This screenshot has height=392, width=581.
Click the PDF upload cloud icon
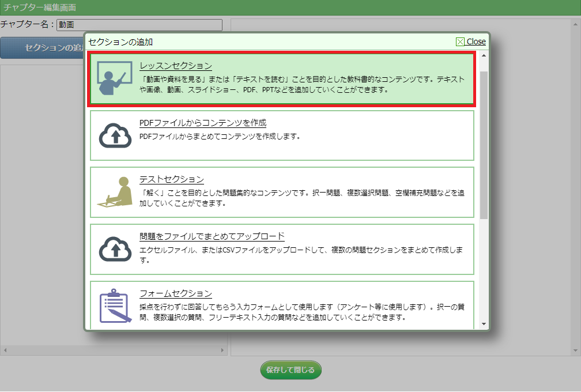(x=115, y=135)
